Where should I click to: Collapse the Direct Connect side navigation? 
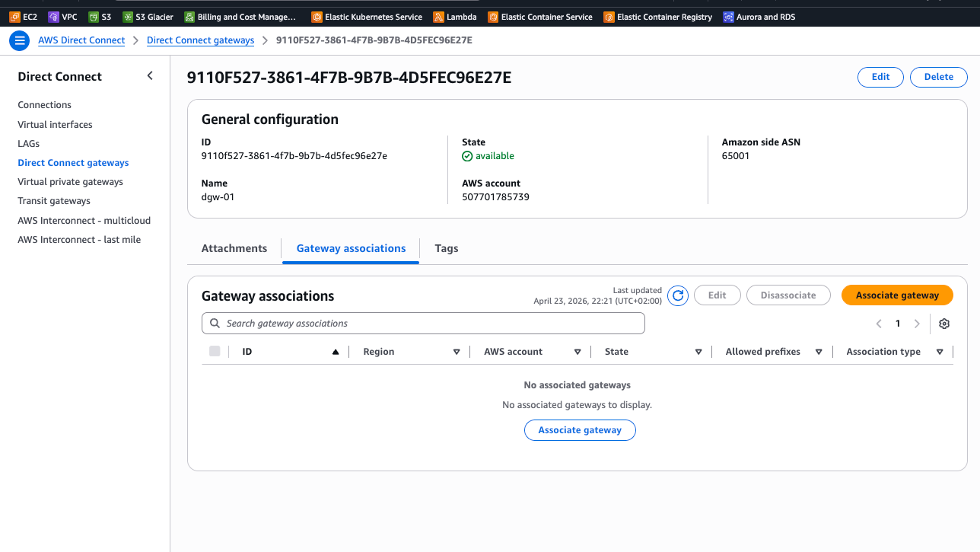click(150, 75)
